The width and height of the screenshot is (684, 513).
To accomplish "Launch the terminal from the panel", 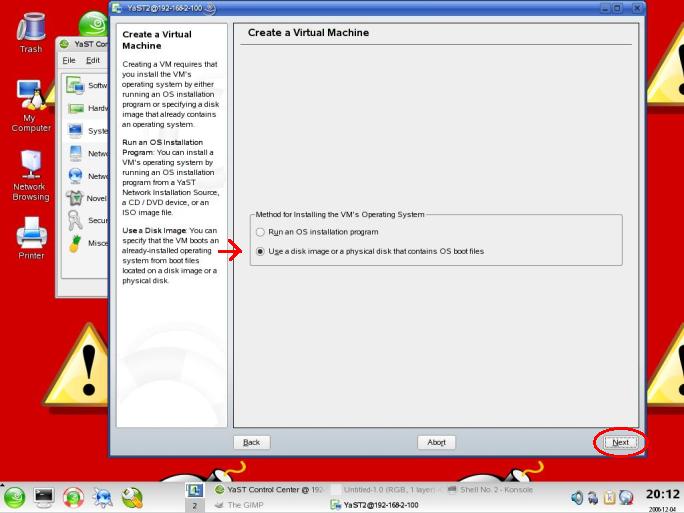I will (x=44, y=498).
